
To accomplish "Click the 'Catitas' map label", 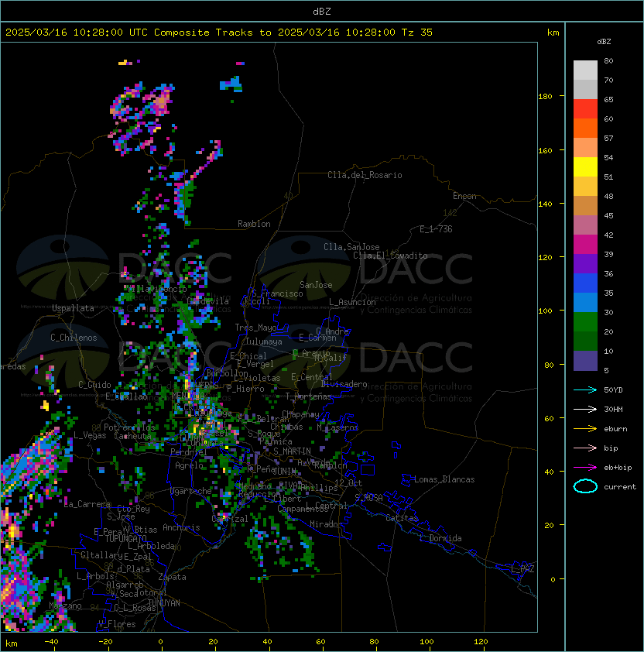I will [x=402, y=518].
